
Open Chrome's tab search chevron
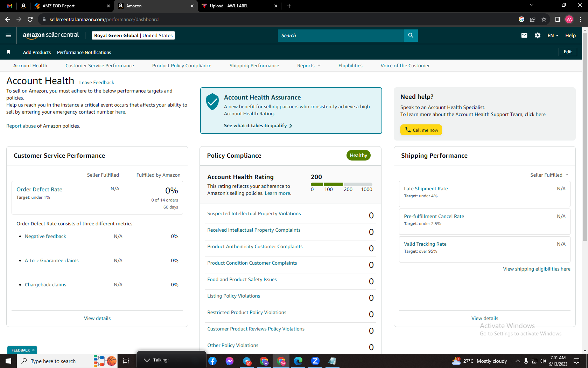pyautogui.click(x=532, y=5)
